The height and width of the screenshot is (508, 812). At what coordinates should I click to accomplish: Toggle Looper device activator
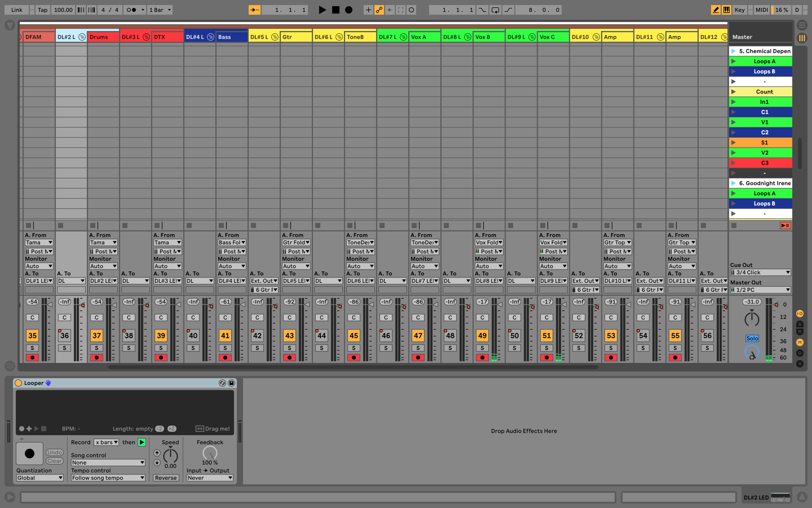[x=19, y=383]
